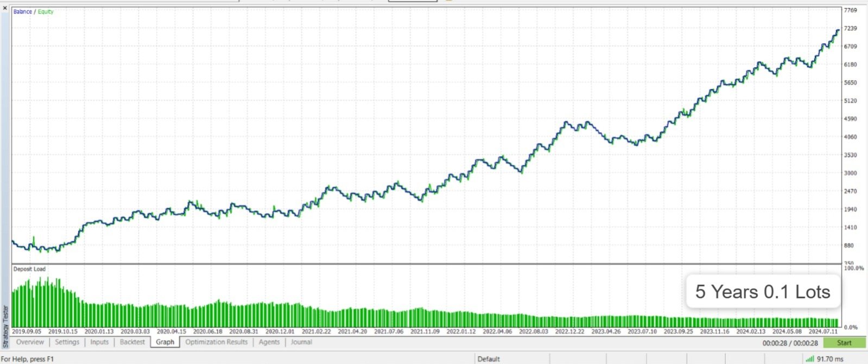Click the Balance legend label

(x=23, y=11)
